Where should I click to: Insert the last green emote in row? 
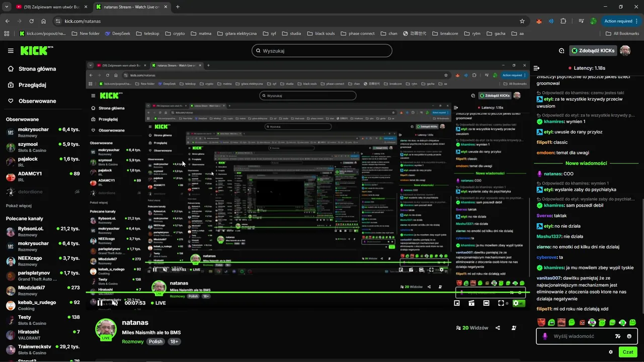[x=632, y=322]
